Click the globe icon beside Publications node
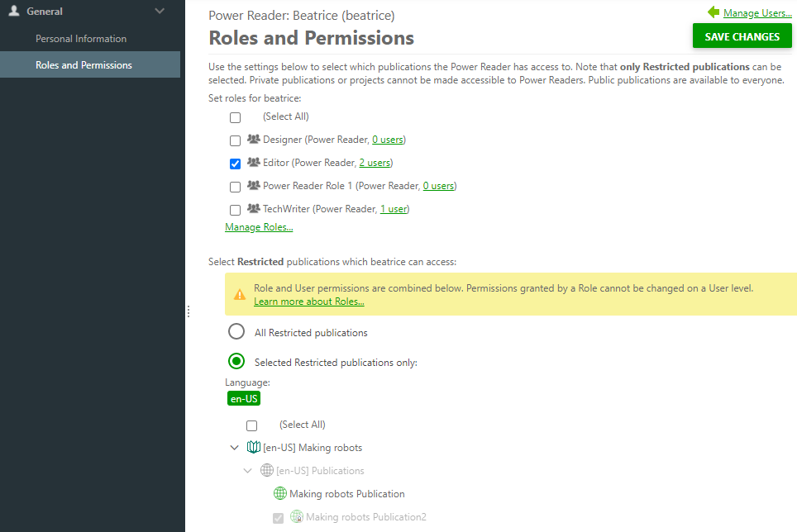 click(x=266, y=470)
